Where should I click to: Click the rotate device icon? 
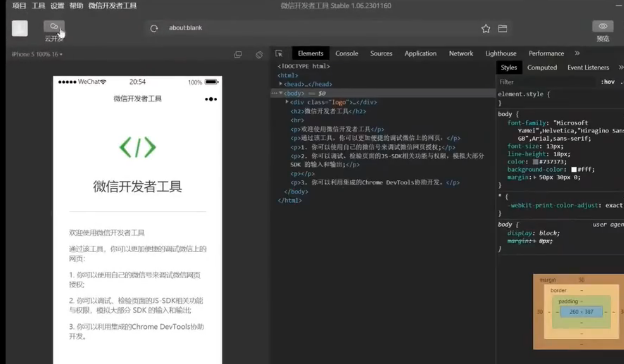coord(259,55)
